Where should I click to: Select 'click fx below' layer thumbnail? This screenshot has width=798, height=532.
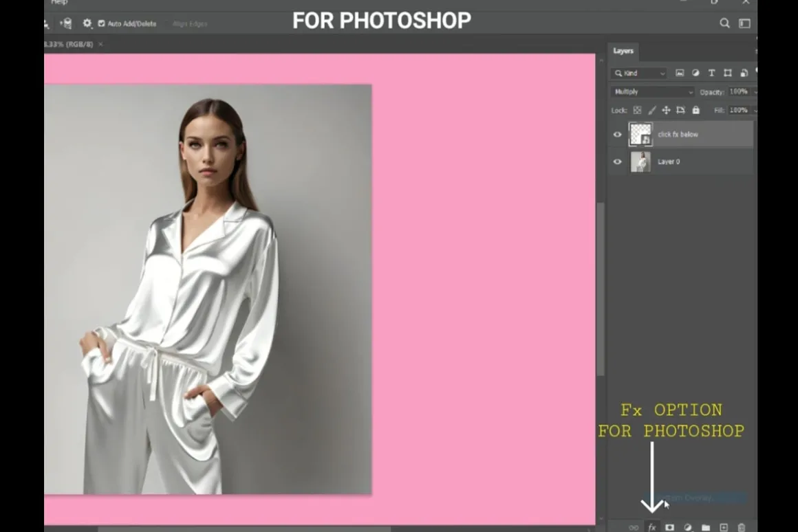[x=640, y=135]
